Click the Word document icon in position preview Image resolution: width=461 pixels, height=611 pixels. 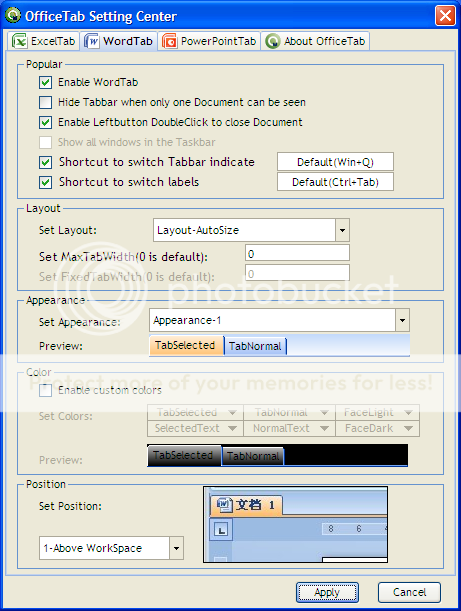point(224,505)
